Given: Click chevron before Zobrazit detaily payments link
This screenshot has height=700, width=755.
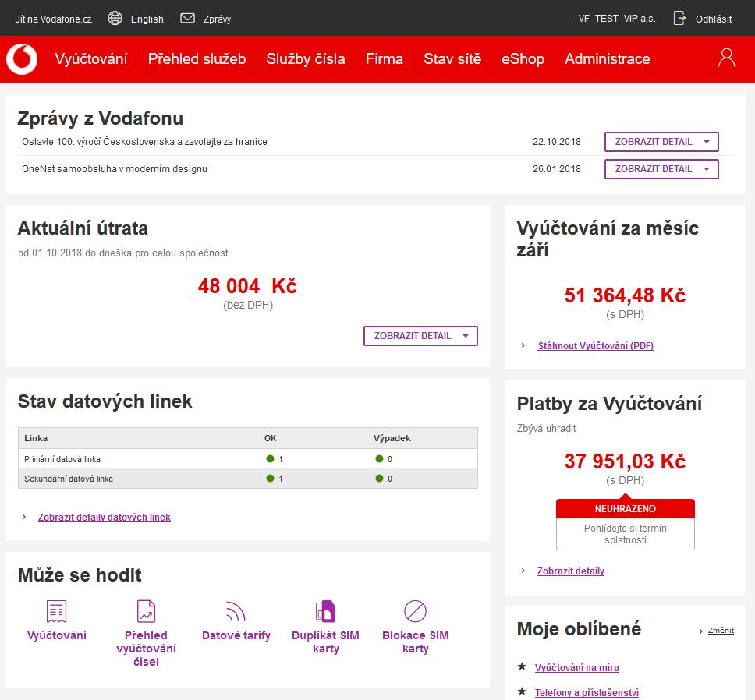Looking at the screenshot, I should (523, 571).
